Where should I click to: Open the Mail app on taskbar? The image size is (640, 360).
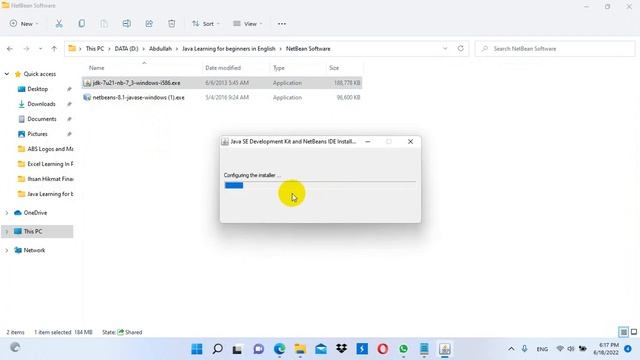click(x=321, y=349)
